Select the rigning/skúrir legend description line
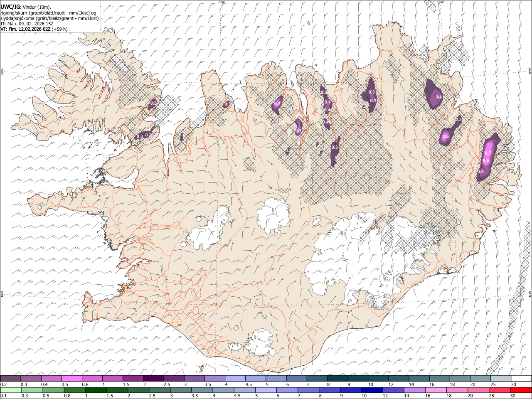Viewport: 532px width, 399px height. click(48, 13)
